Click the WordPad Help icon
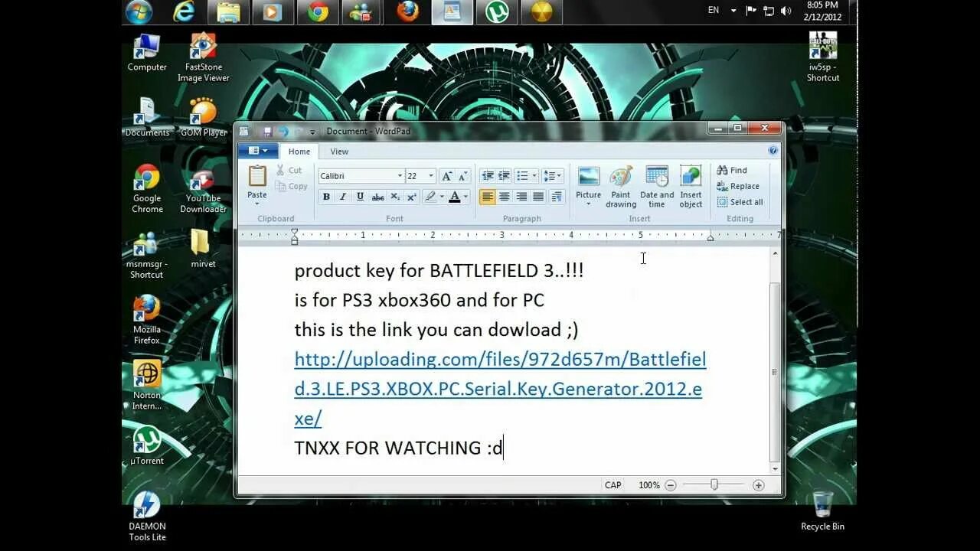The height and width of the screenshot is (551, 980). pos(773,151)
